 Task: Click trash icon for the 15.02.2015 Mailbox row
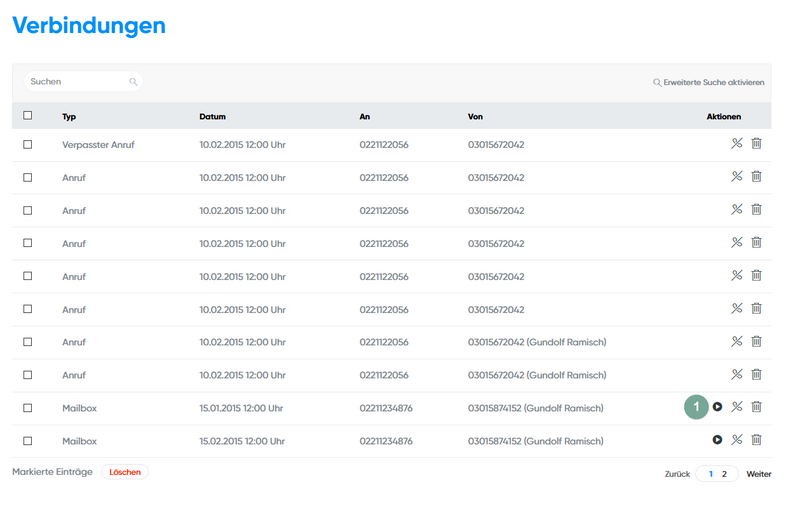[x=756, y=440]
